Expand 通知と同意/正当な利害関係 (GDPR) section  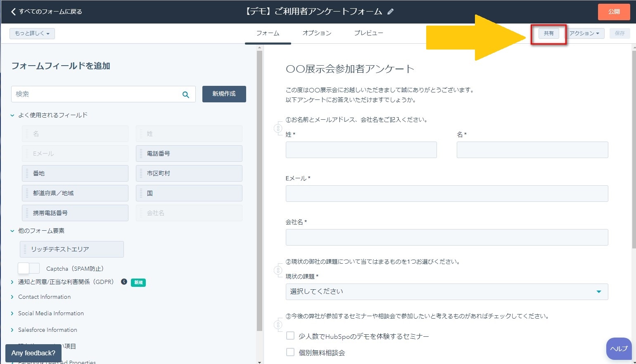(12, 282)
